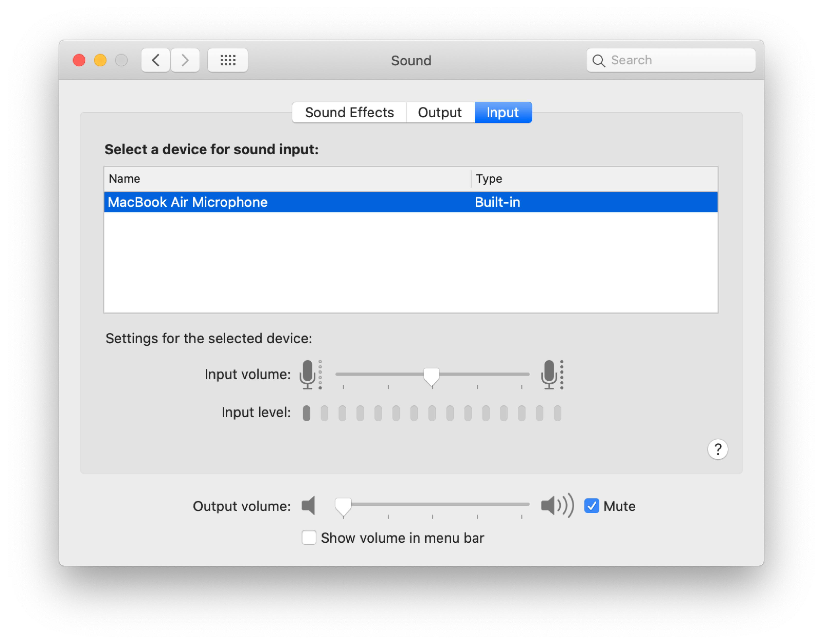This screenshot has height=644, width=823.
Task: Click the forward navigation arrow
Action: [185, 60]
